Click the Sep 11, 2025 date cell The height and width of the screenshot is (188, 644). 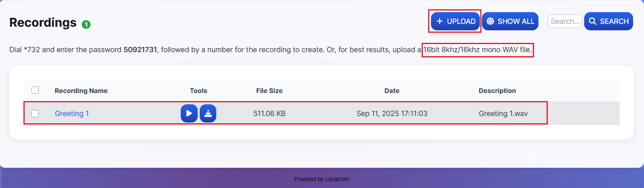(x=392, y=114)
